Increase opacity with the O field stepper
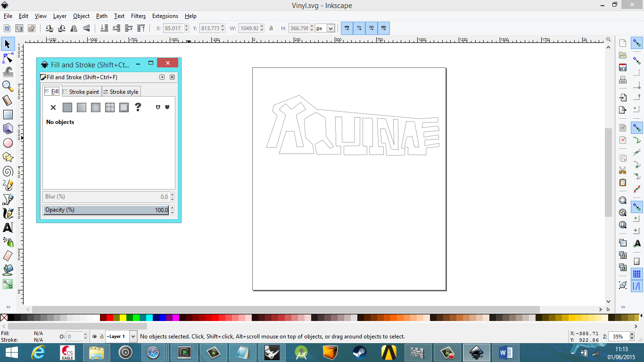 tap(85, 334)
